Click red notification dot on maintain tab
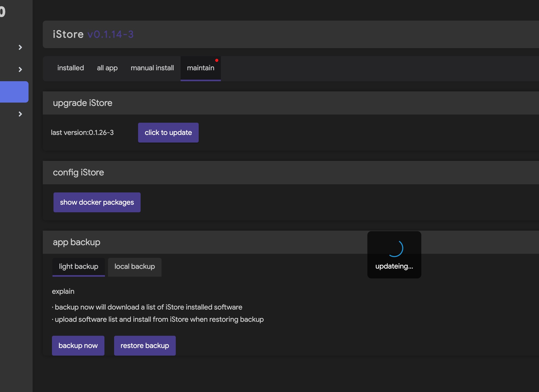 (217, 60)
